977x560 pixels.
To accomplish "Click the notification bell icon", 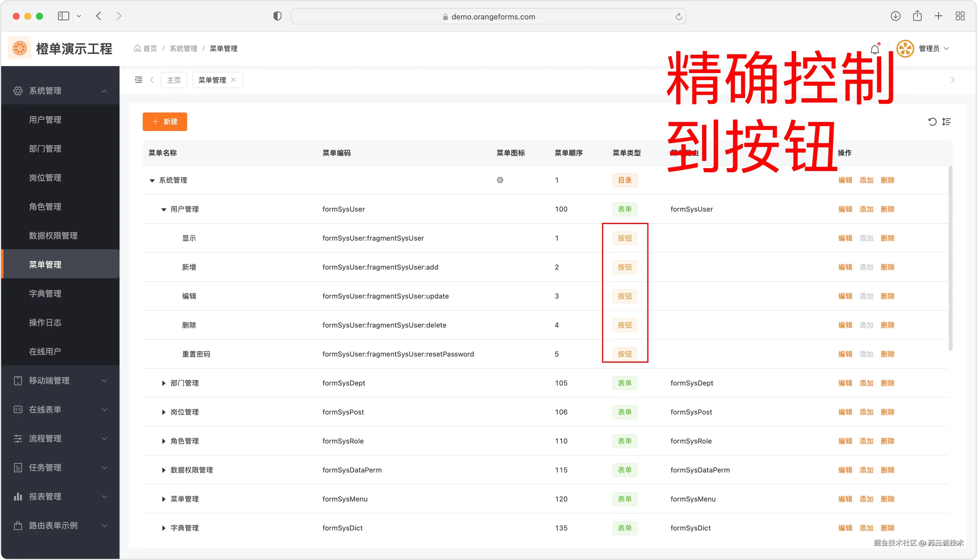I will [875, 49].
